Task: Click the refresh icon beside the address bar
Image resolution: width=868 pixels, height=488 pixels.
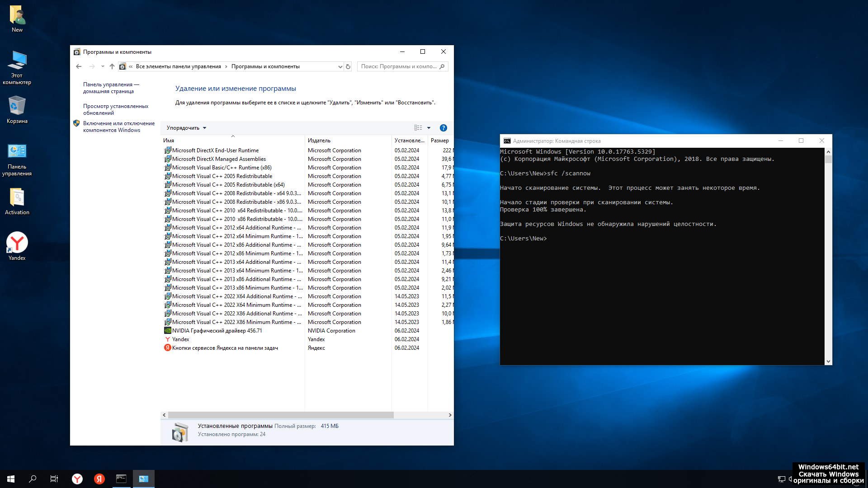Action: click(x=348, y=66)
